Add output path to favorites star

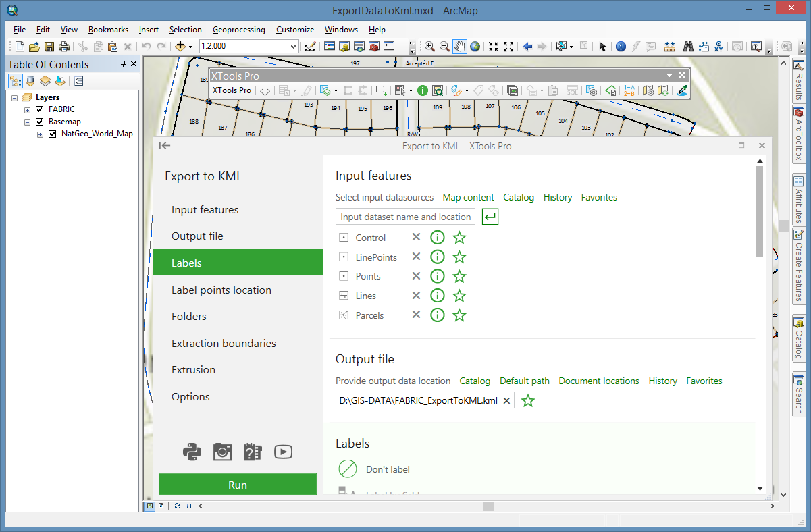(528, 401)
